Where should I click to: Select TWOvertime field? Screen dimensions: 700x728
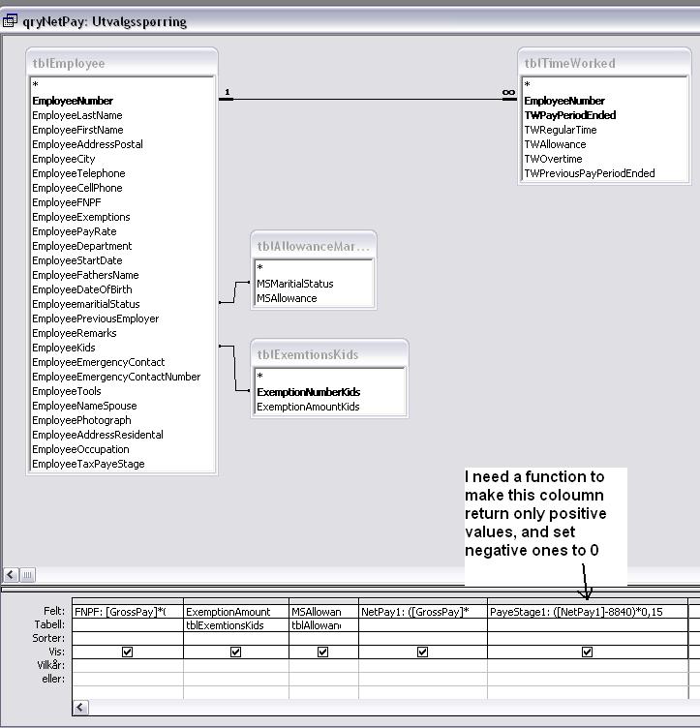604,159
